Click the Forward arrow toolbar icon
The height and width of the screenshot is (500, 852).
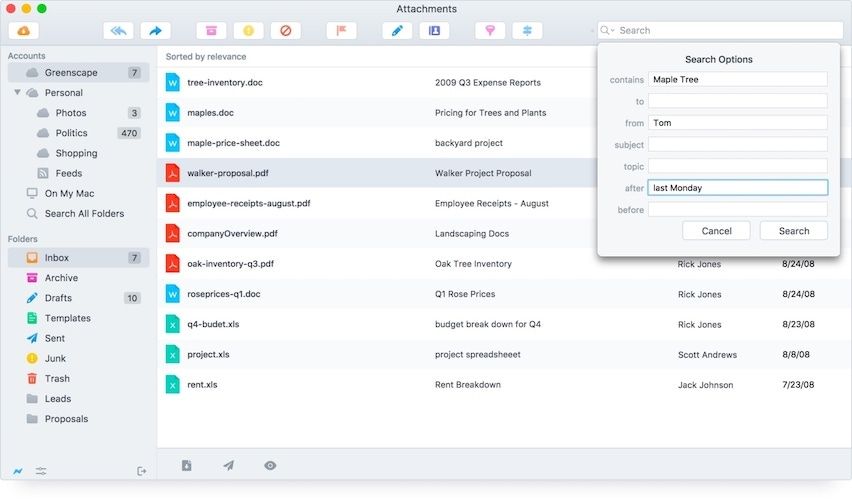tap(156, 31)
